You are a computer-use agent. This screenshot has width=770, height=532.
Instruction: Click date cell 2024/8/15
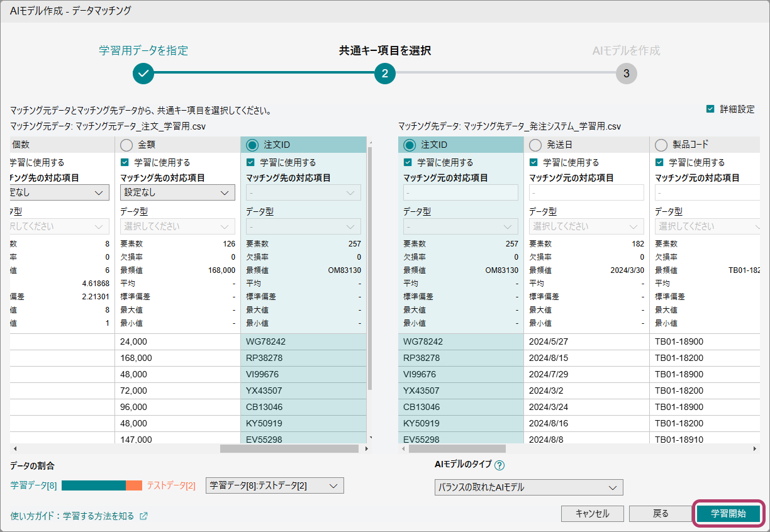point(586,358)
